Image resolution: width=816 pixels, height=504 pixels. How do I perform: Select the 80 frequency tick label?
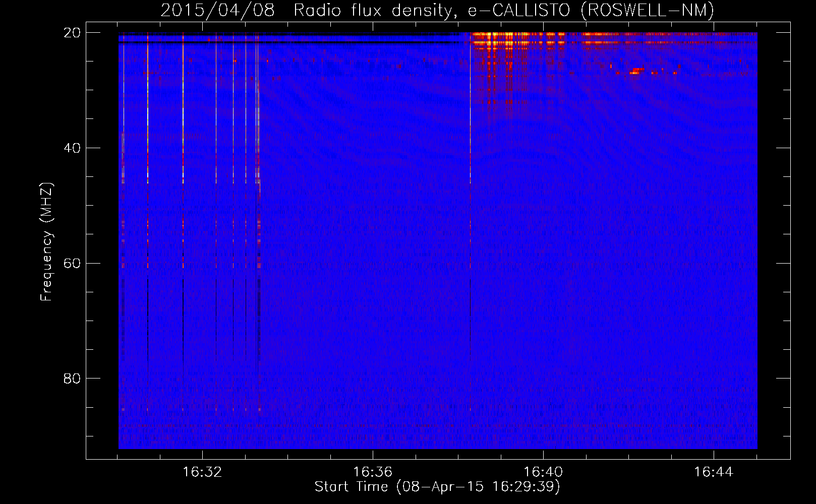point(72,379)
